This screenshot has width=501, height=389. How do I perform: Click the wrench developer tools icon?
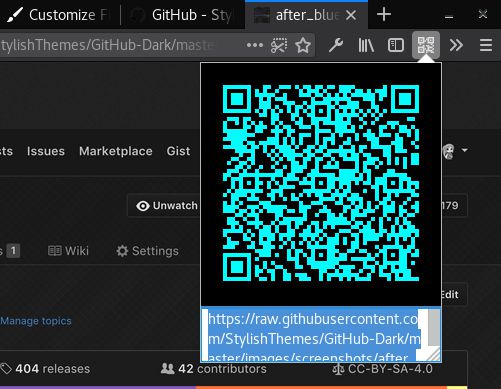tap(335, 45)
